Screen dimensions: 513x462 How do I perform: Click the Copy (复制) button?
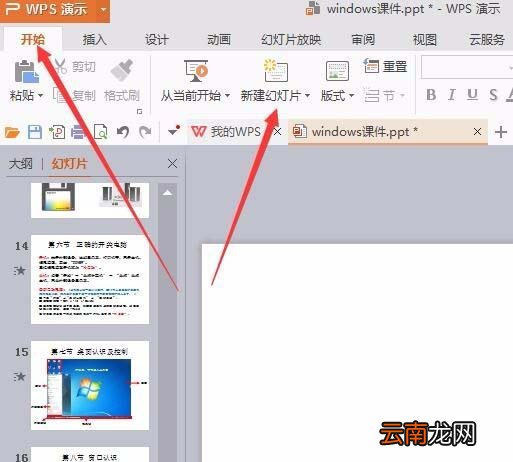[x=74, y=96]
